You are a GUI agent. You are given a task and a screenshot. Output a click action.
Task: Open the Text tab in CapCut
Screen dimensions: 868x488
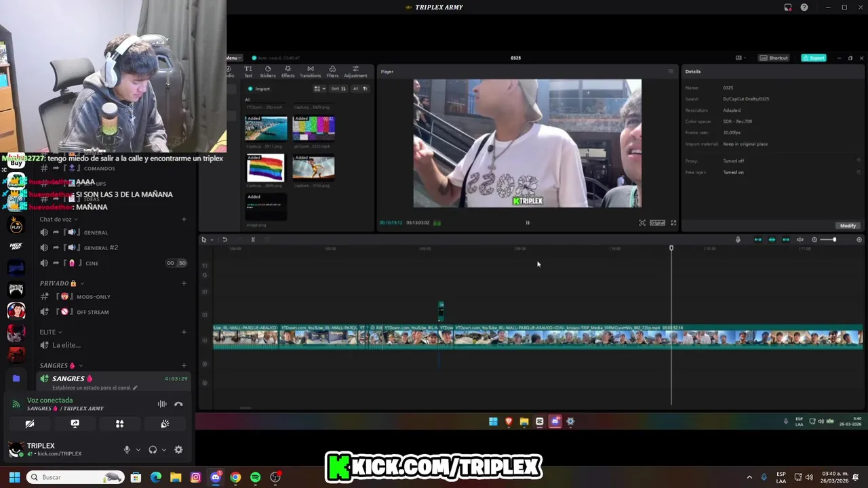[248, 71]
